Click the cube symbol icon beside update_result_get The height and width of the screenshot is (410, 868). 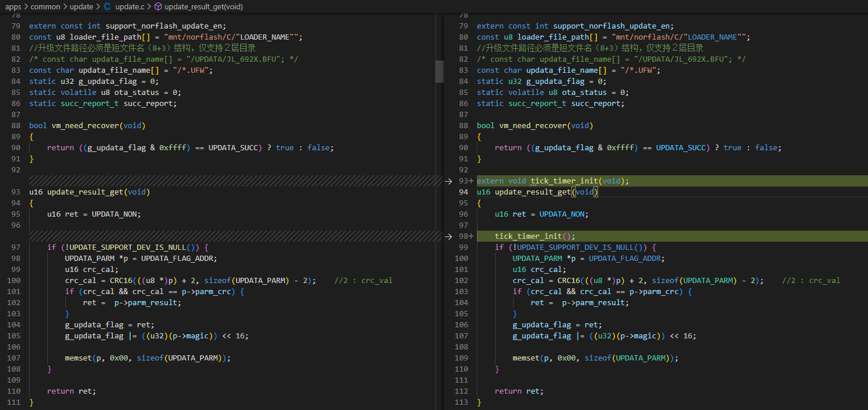pos(158,7)
